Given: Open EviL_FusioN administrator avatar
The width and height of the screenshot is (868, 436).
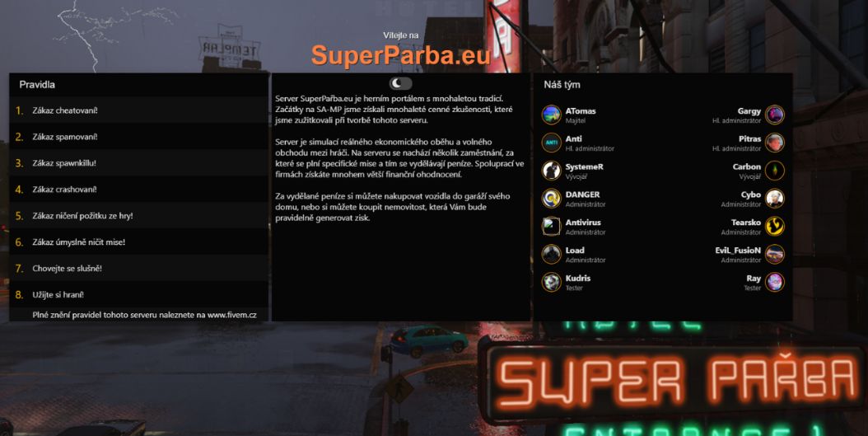Looking at the screenshot, I should [x=775, y=254].
